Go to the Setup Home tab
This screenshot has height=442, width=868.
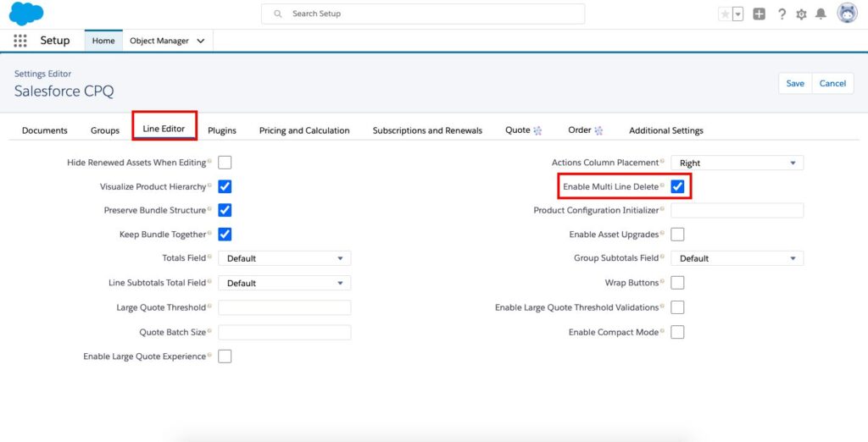[x=103, y=41]
